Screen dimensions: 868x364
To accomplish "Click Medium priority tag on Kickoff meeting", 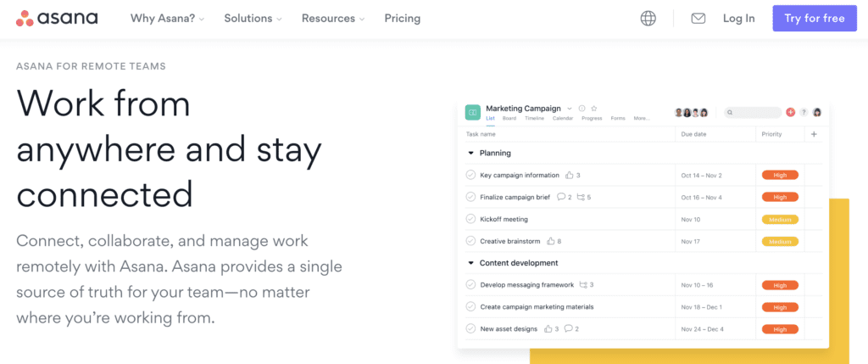I will point(780,220).
